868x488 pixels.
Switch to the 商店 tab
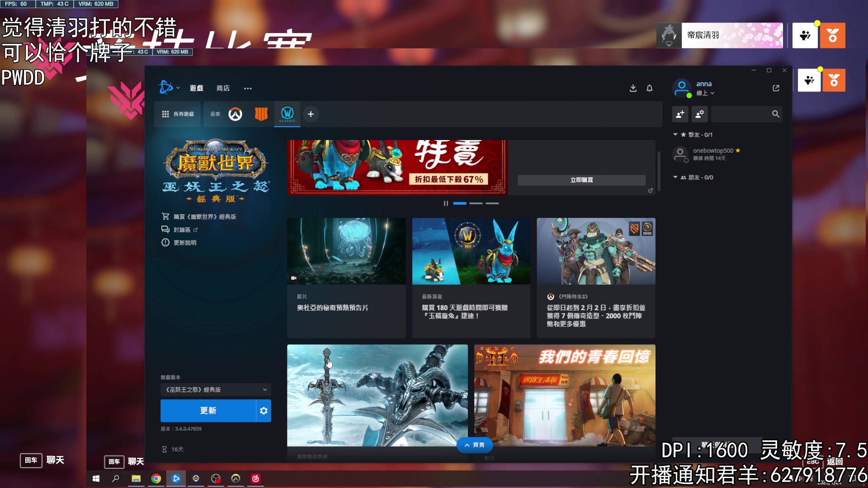[223, 88]
